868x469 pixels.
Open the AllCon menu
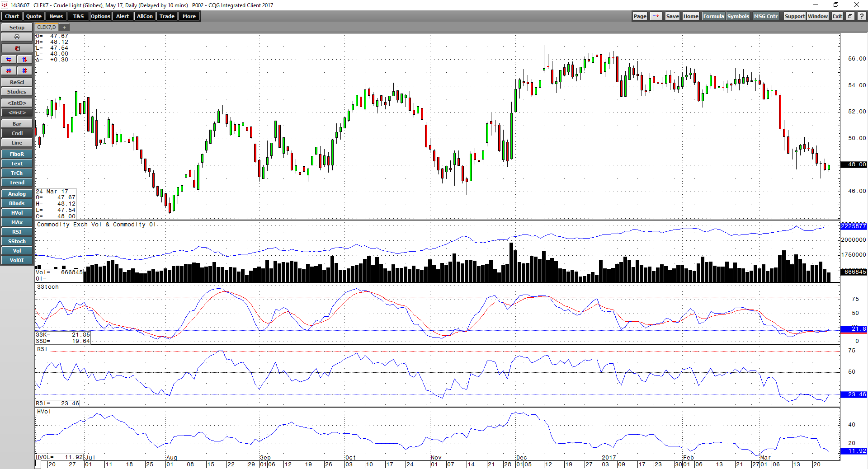(x=145, y=16)
